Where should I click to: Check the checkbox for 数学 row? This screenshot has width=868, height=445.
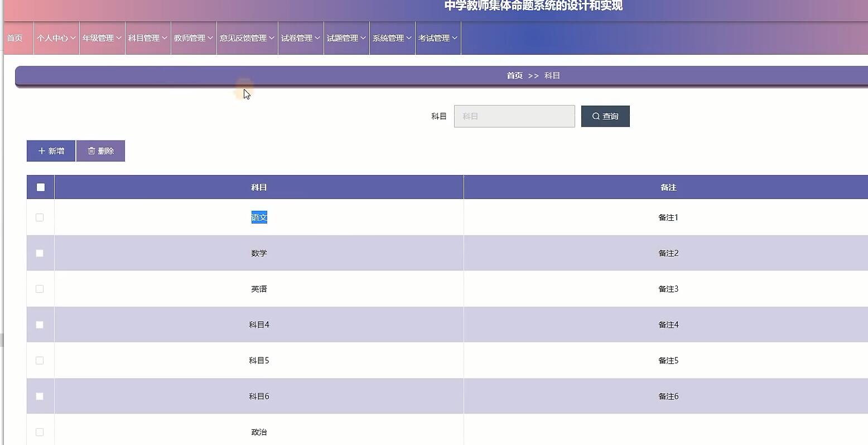click(x=40, y=253)
